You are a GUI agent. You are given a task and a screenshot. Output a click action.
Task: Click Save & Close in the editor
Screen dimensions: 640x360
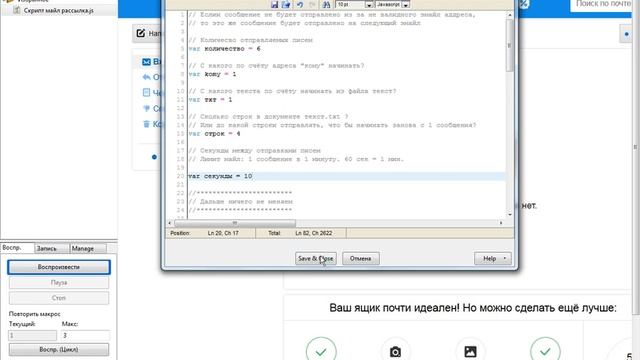click(316, 258)
